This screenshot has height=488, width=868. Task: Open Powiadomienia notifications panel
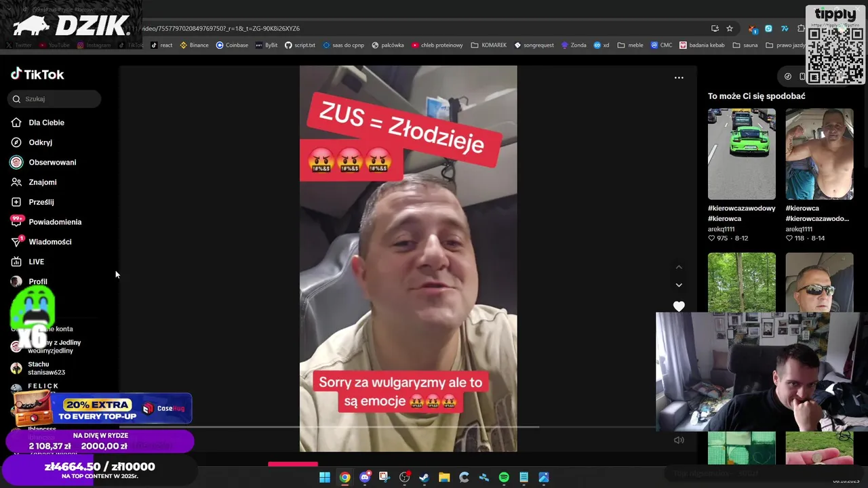[46, 222]
